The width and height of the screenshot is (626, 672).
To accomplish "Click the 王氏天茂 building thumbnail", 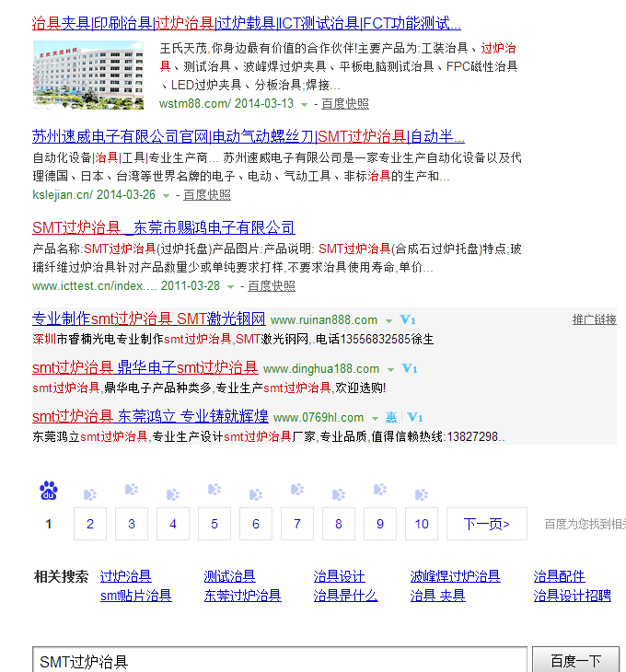I will tap(87, 75).
